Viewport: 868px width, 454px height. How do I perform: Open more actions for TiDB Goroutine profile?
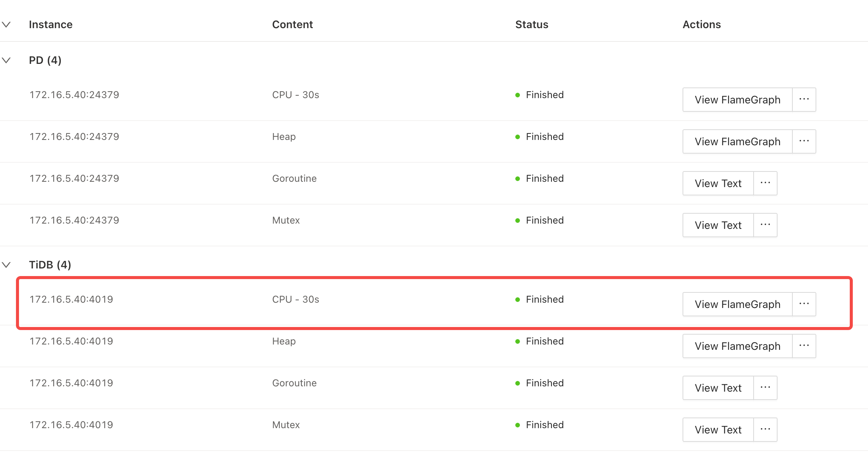point(765,388)
